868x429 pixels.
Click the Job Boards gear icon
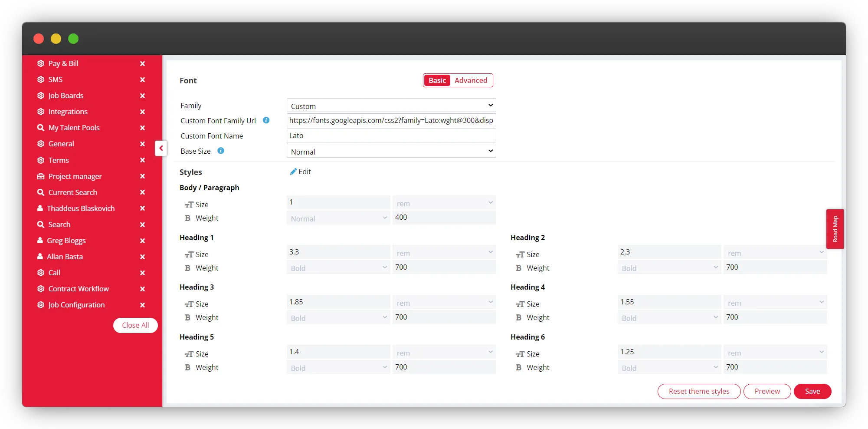pyautogui.click(x=41, y=96)
